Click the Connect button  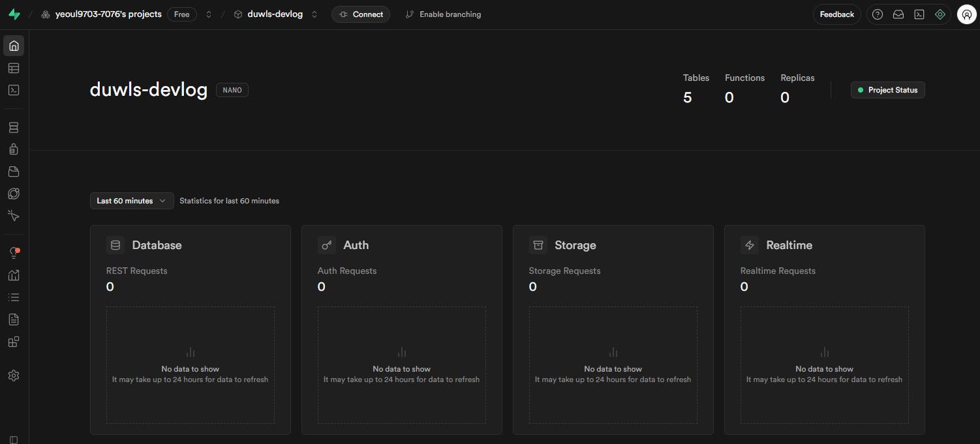pos(361,14)
